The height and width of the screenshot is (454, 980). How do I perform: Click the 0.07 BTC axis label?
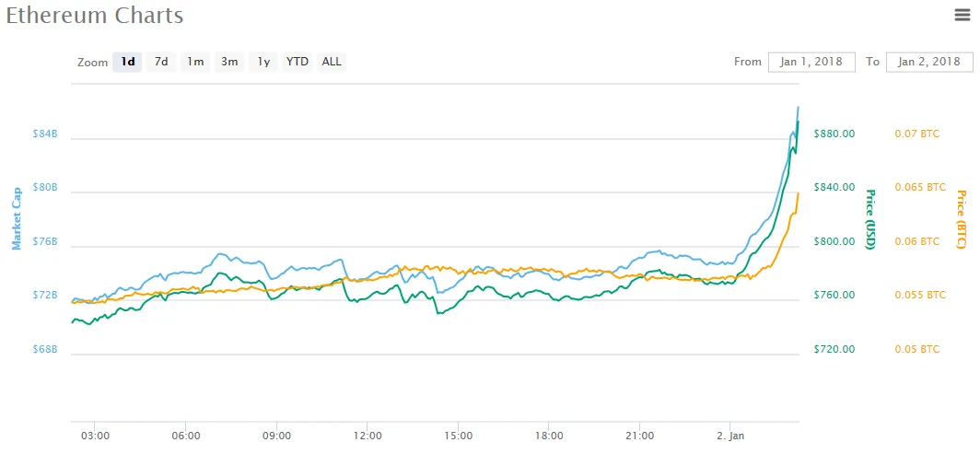click(916, 134)
